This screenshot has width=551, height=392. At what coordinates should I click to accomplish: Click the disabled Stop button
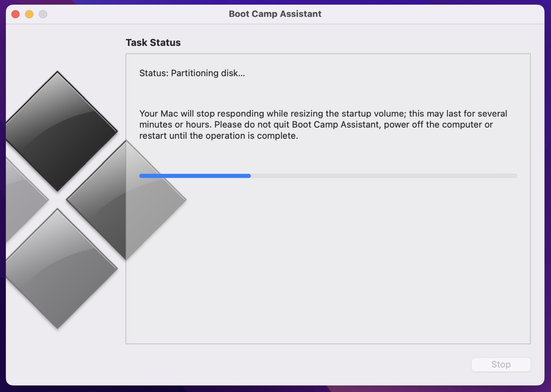coord(501,365)
